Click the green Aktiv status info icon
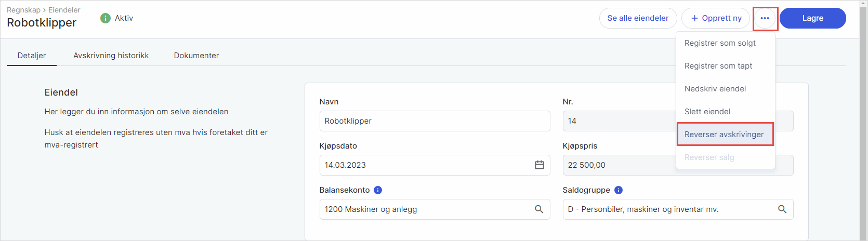Image resolution: width=868 pixels, height=241 pixels. click(106, 18)
